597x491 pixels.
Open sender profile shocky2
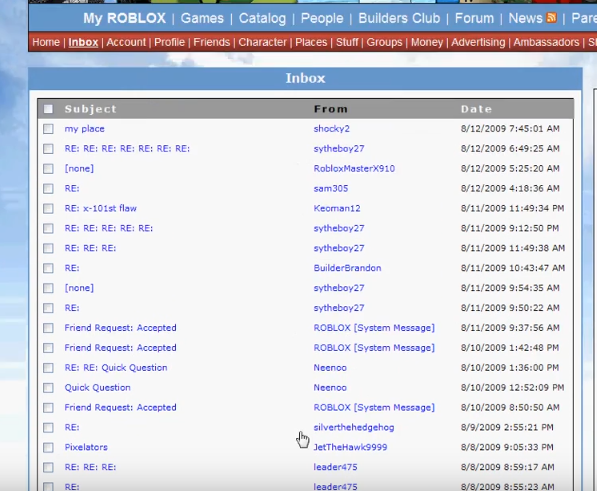[332, 129]
